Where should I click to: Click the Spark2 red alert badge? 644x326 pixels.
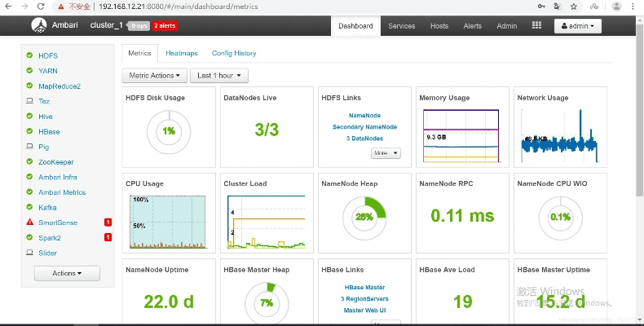click(x=108, y=237)
